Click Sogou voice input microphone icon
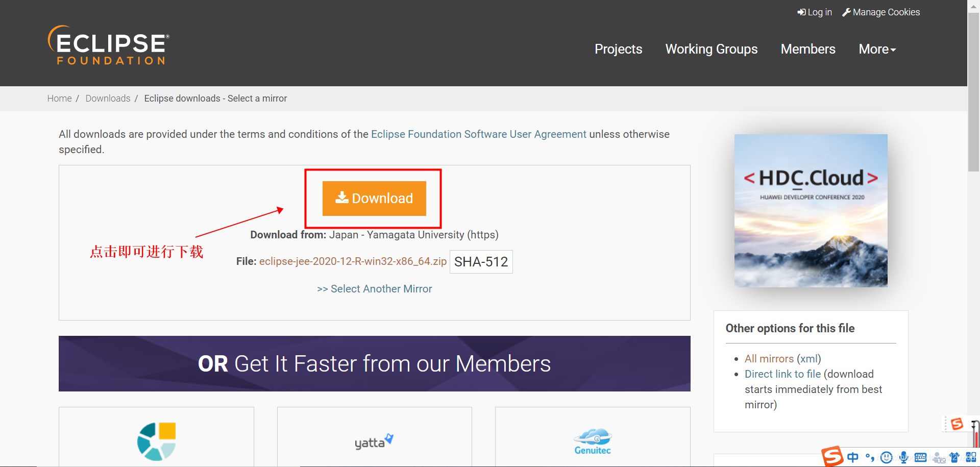The height and width of the screenshot is (467, 980). click(x=903, y=457)
